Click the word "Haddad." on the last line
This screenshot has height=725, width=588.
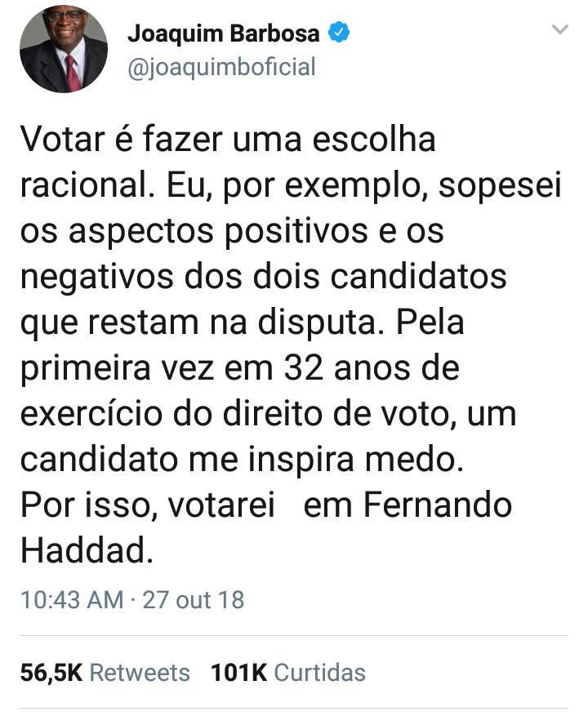(x=87, y=551)
